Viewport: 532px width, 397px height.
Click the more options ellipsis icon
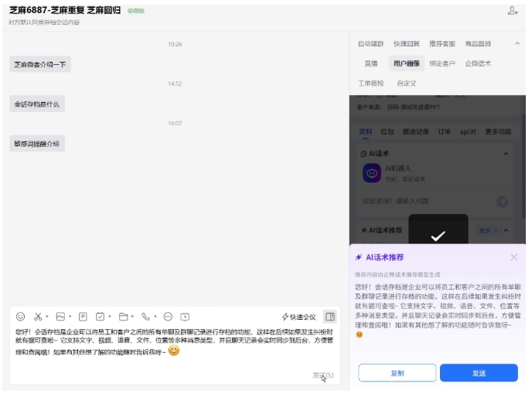(x=168, y=317)
